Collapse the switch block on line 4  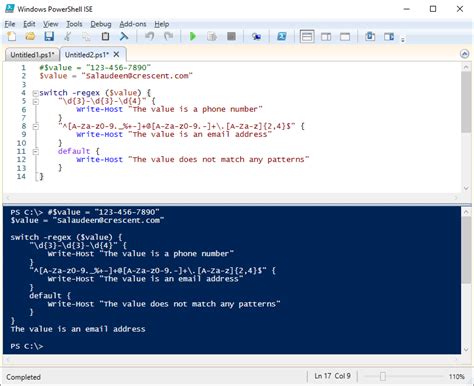pyautogui.click(x=35, y=93)
